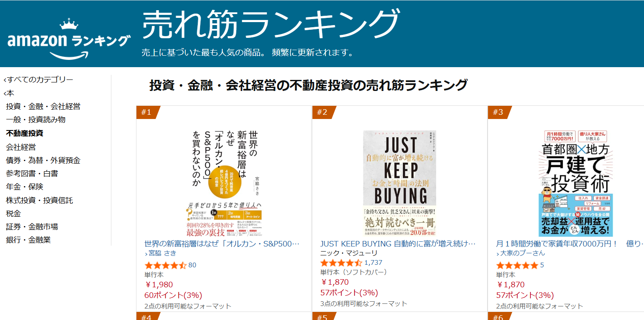Click the #1 rank badge
The image size is (644, 320).
coord(147,112)
